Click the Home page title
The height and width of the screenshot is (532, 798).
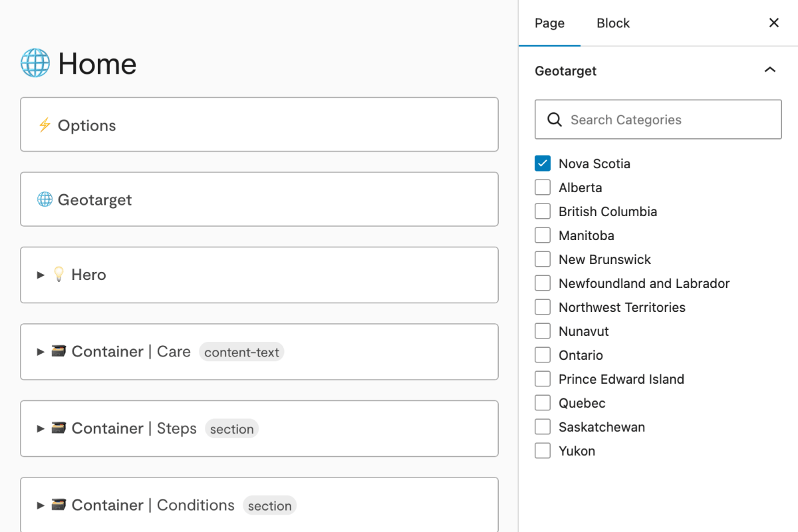97,64
